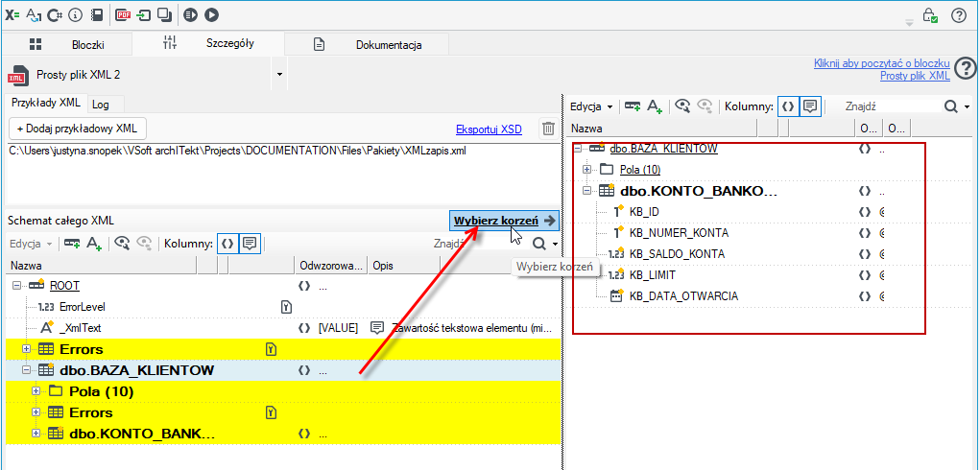
Task: Click the magnifier search icon in right panel
Action: [950, 106]
